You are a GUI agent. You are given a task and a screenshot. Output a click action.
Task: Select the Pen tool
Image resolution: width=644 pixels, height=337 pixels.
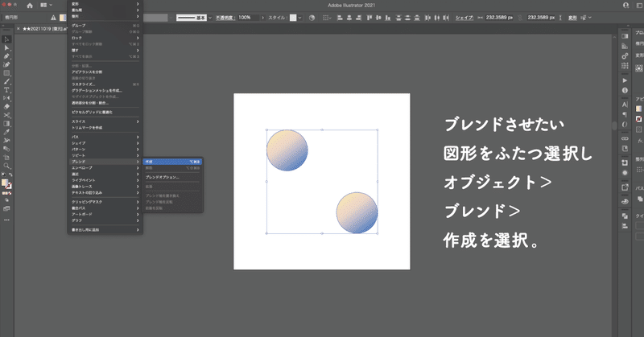pyautogui.click(x=6, y=56)
